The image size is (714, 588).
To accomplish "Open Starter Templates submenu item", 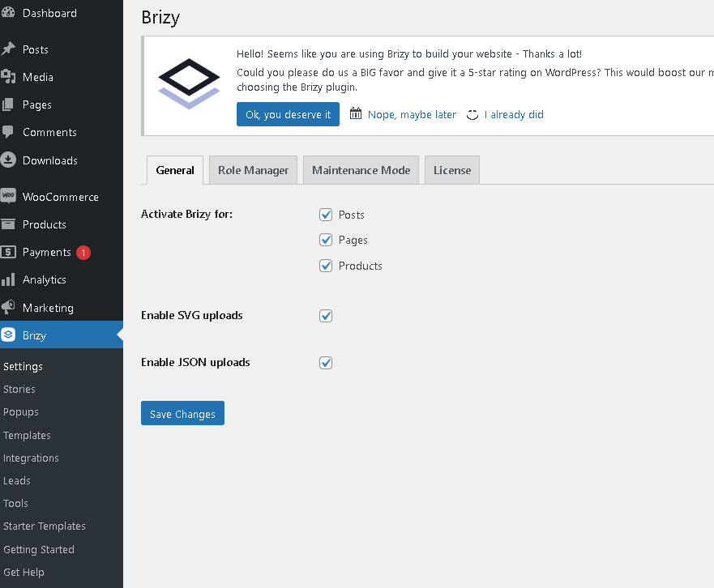I will [45, 526].
